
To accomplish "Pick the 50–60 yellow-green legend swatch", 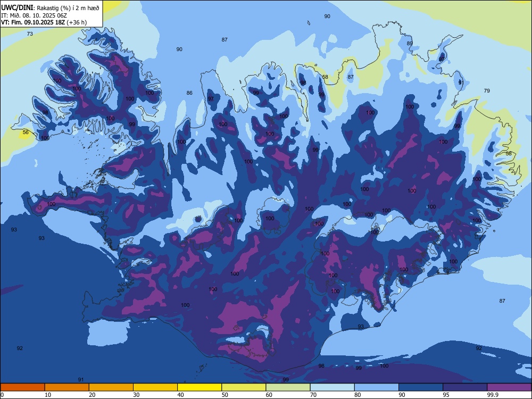I will pos(244,387).
